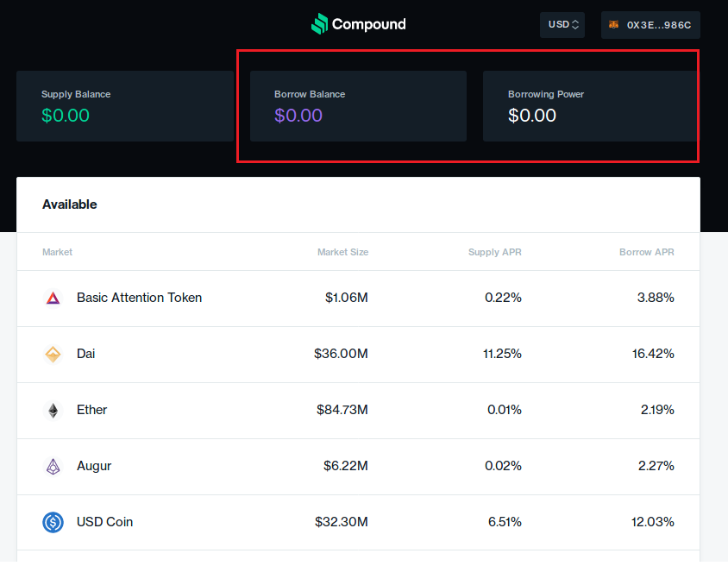Click USD Coin supply APR 6.51%
The width and height of the screenshot is (728, 566).
(x=505, y=522)
